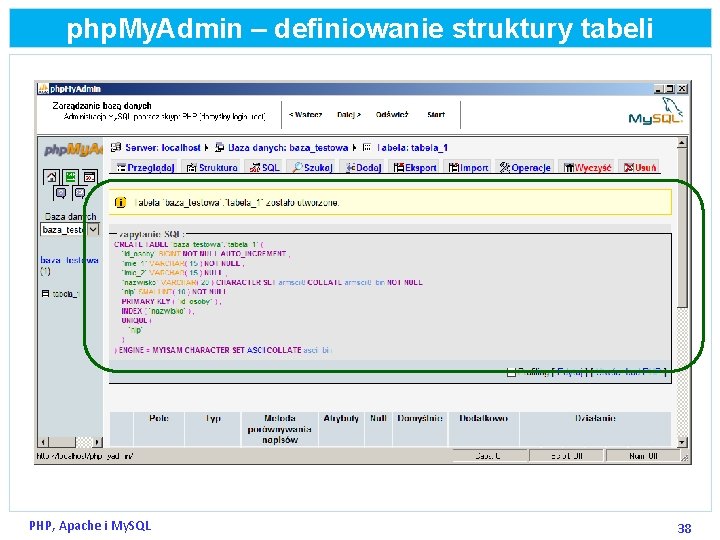720x540 pixels.
Task: Open the Eksport tab
Action: point(415,168)
